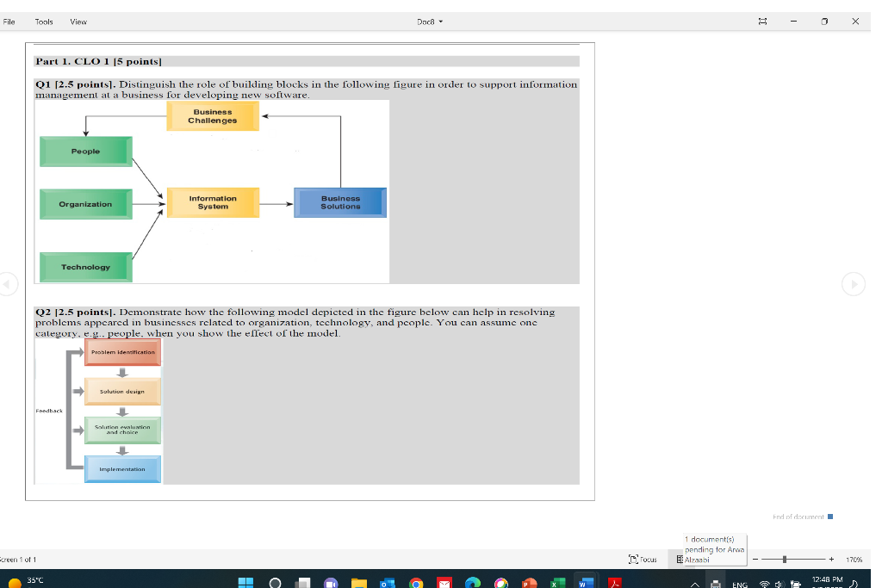Image resolution: width=882 pixels, height=588 pixels.
Task: Open Task View on taskbar
Action: 303,583
